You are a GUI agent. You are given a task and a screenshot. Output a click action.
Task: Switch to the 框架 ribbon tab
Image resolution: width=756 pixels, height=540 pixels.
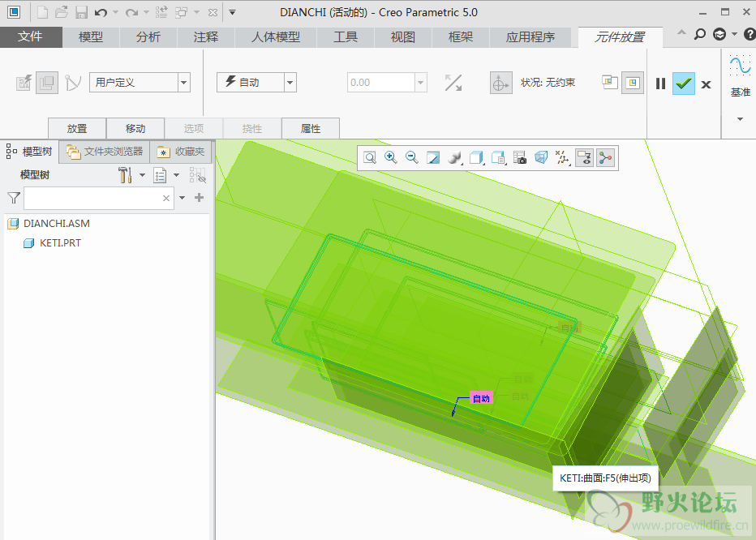[461, 37]
